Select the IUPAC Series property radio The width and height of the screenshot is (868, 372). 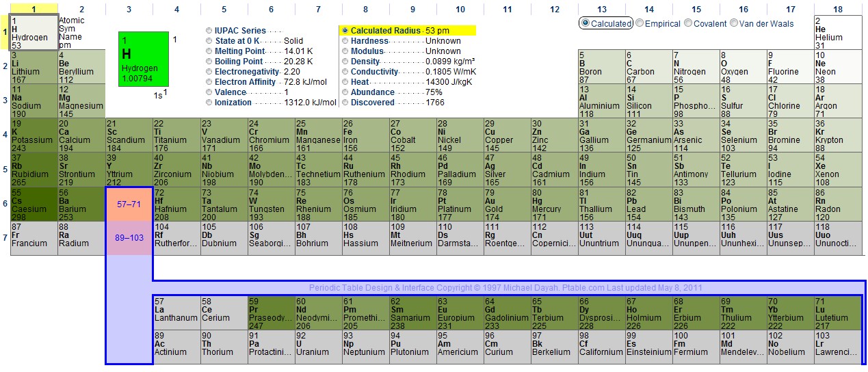coord(209,31)
